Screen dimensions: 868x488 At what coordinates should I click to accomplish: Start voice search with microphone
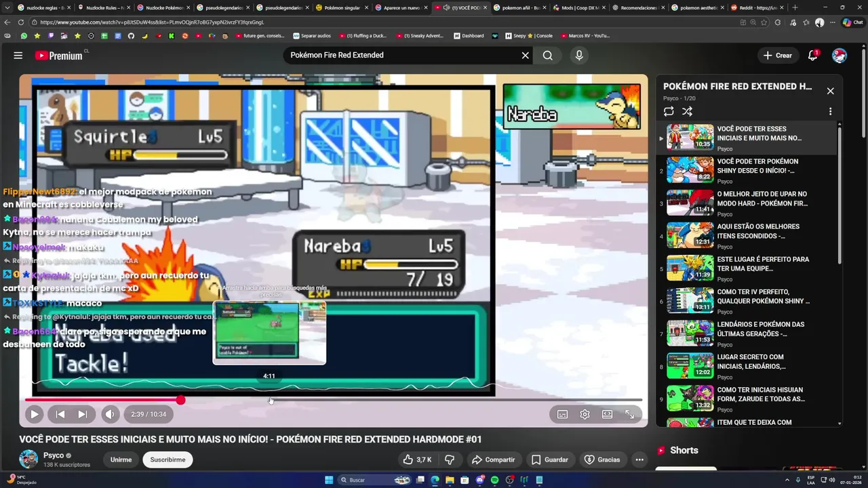578,56
